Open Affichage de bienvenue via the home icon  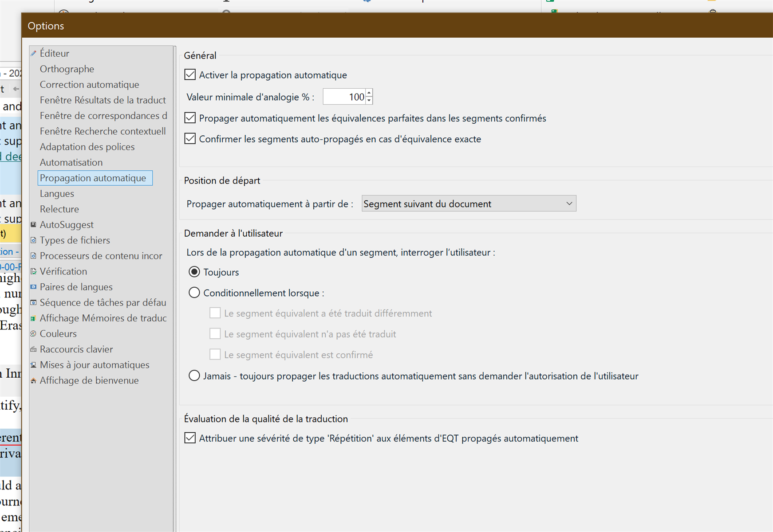tap(34, 380)
